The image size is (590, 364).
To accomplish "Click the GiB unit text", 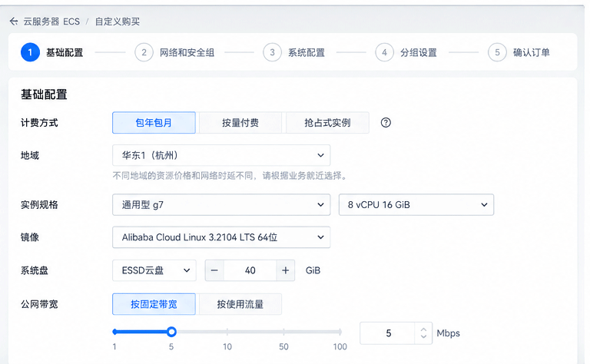I will (313, 270).
